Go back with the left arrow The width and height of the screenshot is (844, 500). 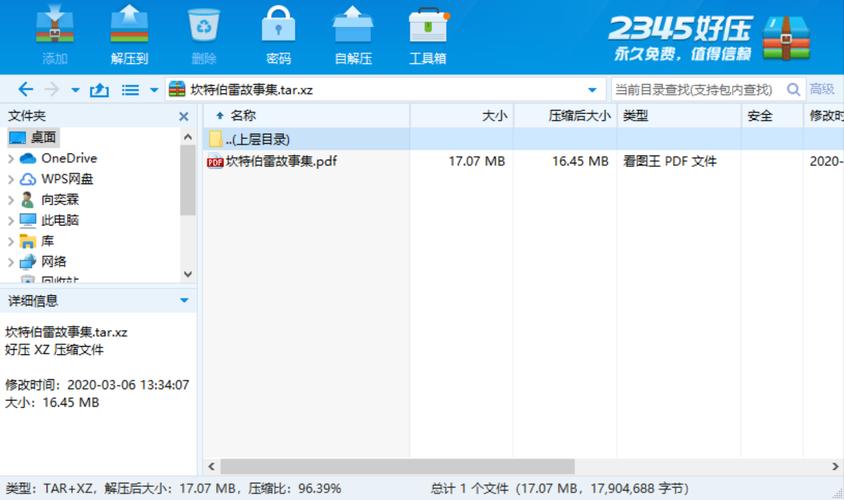(x=25, y=89)
